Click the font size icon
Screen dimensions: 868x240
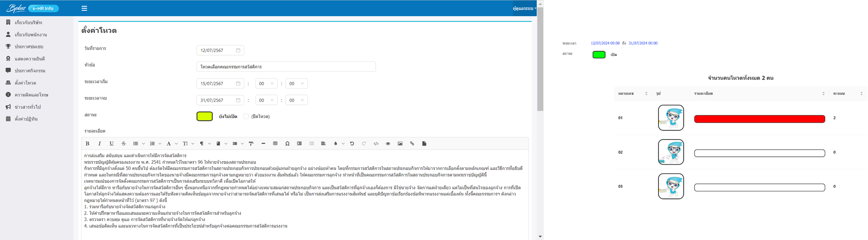pyautogui.click(x=185, y=143)
